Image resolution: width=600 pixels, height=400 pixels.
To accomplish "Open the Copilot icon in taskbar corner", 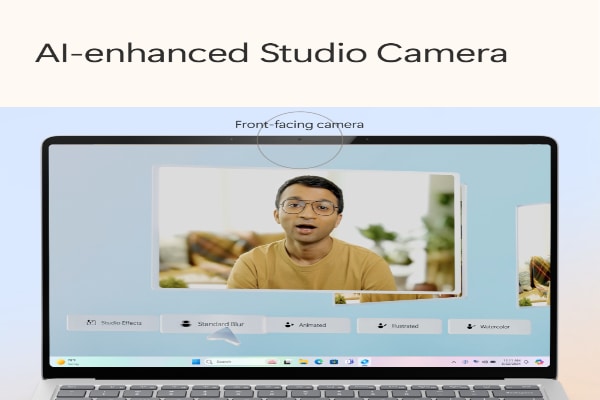I will [540, 361].
